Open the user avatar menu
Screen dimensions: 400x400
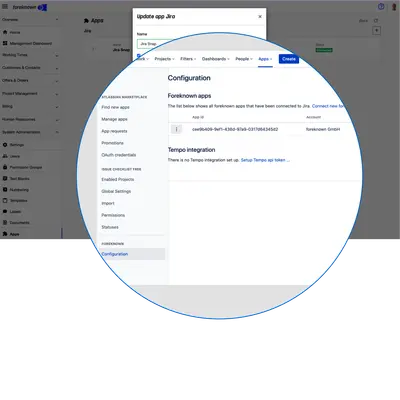(394, 7)
